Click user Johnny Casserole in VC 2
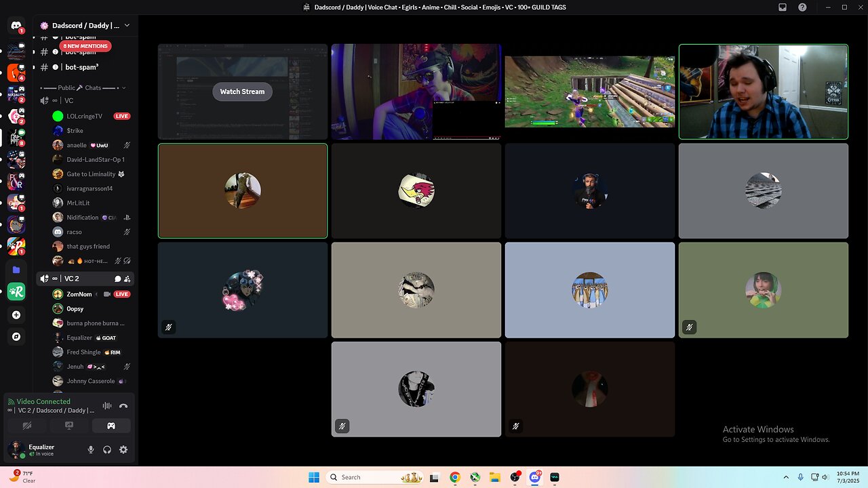868x488 pixels. pyautogui.click(x=92, y=381)
